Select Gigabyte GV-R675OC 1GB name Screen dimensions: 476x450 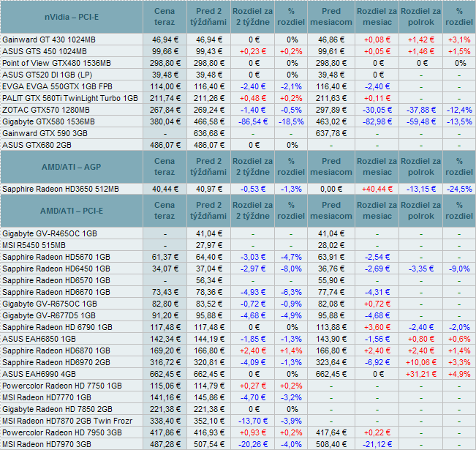pyautogui.click(x=50, y=304)
